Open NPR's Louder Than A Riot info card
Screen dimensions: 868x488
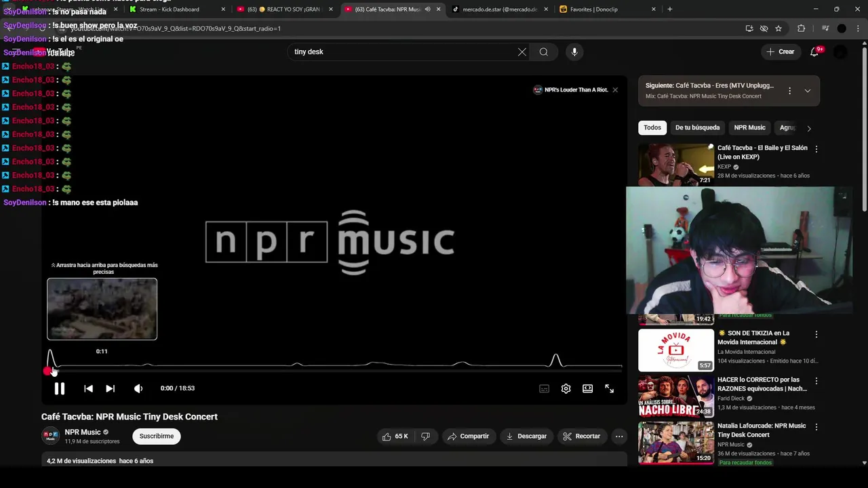pyautogui.click(x=570, y=89)
